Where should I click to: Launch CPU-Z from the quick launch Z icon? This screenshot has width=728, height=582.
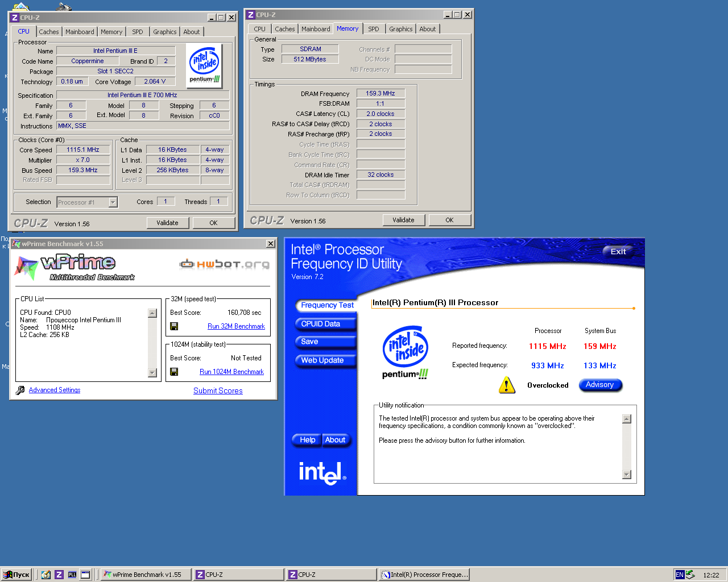coord(59,575)
